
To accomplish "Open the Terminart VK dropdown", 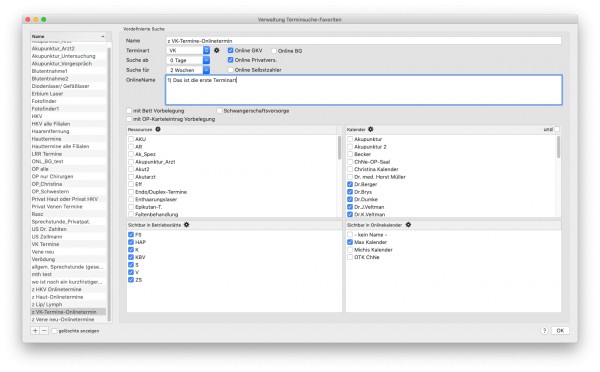I will point(188,50).
